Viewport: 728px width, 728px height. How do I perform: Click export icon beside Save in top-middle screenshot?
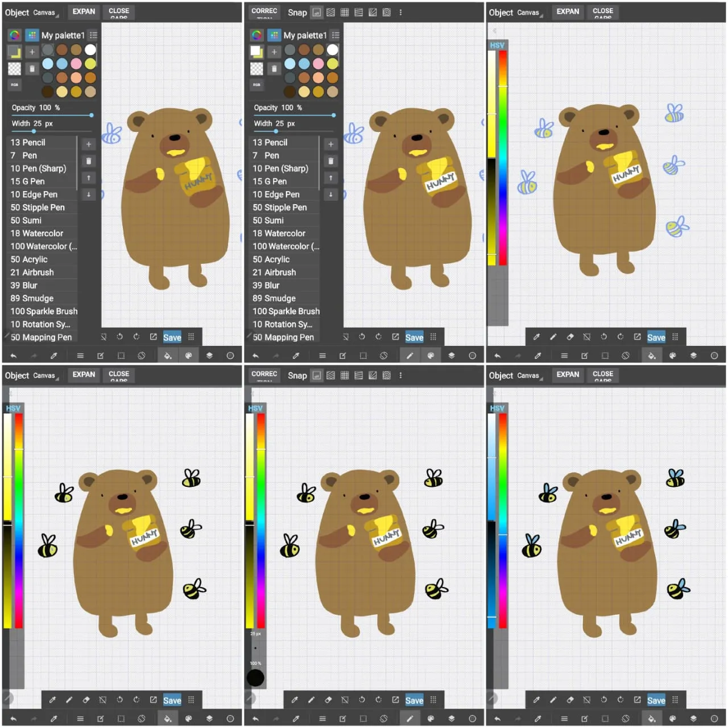395,337
